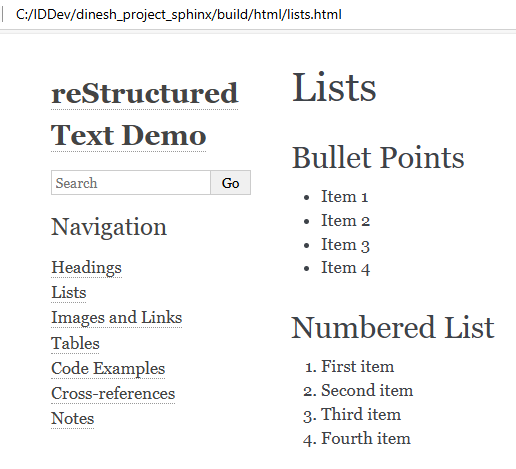This screenshot has width=516, height=469.
Task: Focus the Search input field
Action: click(x=131, y=183)
